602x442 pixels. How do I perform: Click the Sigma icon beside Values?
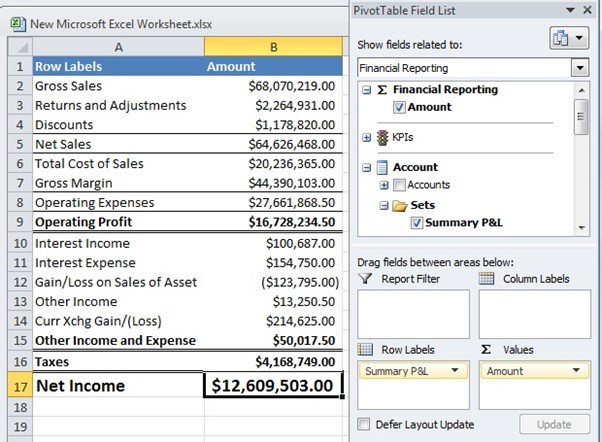[x=487, y=349]
